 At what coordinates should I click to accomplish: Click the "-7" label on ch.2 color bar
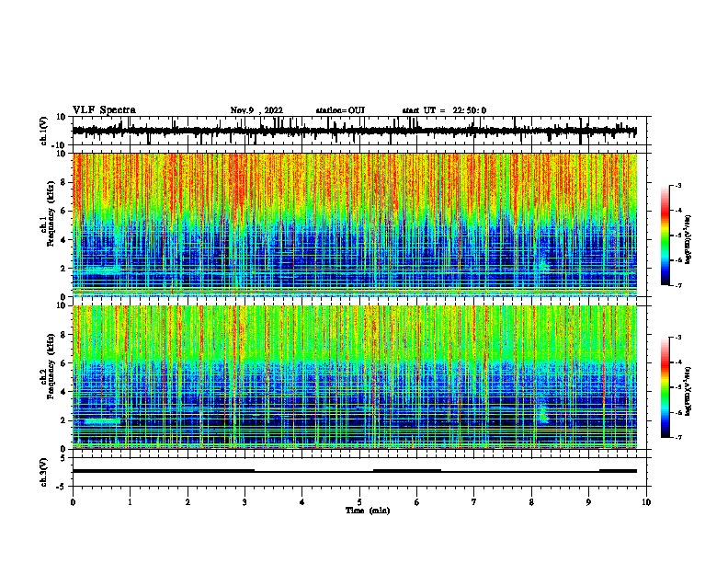pos(677,438)
